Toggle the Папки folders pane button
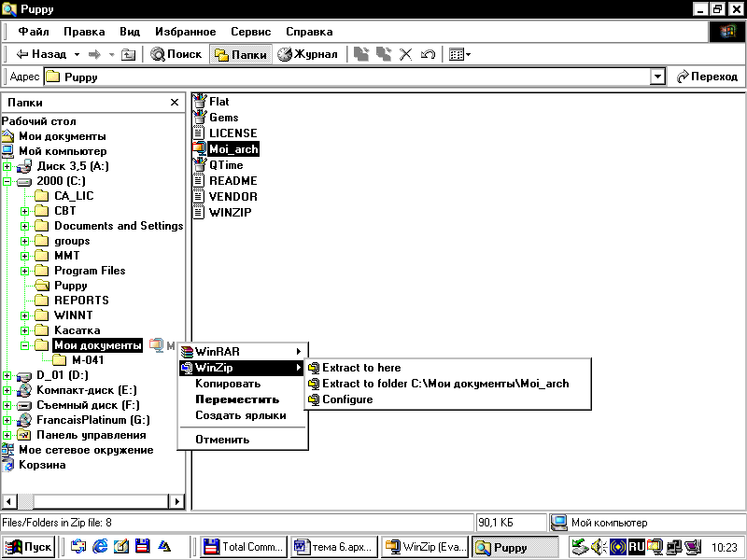Screen dimensions: 747x560 click(x=241, y=55)
